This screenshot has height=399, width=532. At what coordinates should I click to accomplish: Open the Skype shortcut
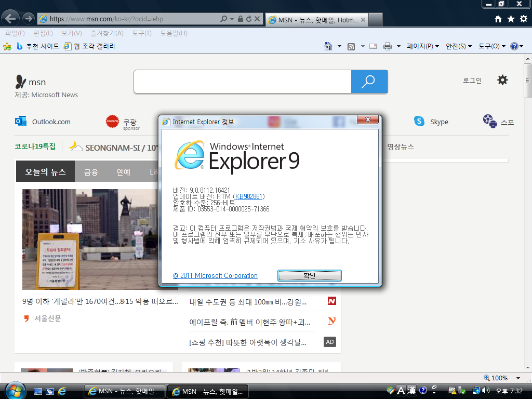click(431, 121)
